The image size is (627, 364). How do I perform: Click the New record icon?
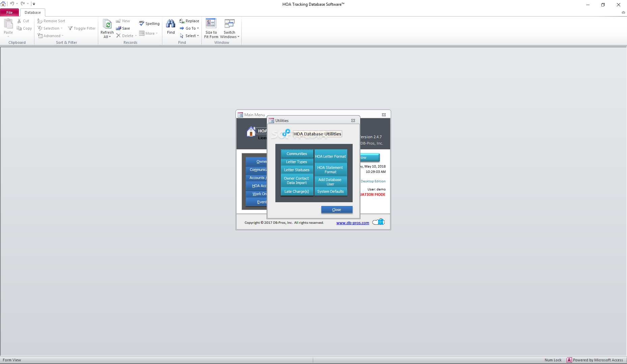point(118,21)
